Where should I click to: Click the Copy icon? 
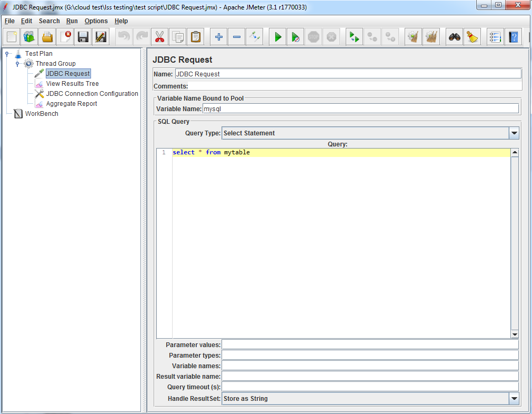tap(178, 37)
